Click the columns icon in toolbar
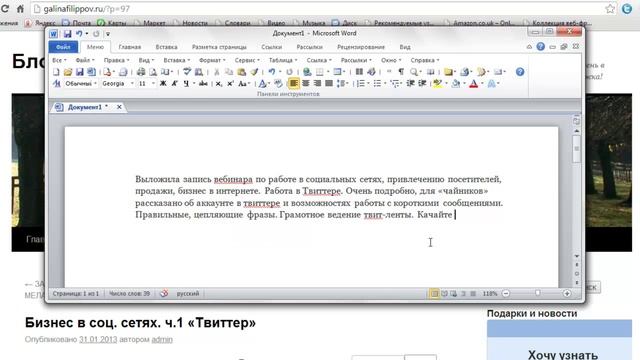The width and height of the screenshot is (640, 360). (359, 72)
